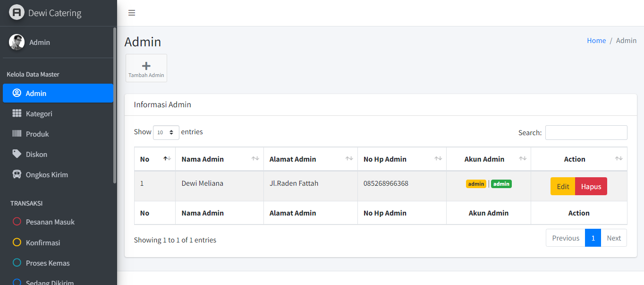Open the Kategori menu item
Screen dimensions: 644x285
[58, 113]
